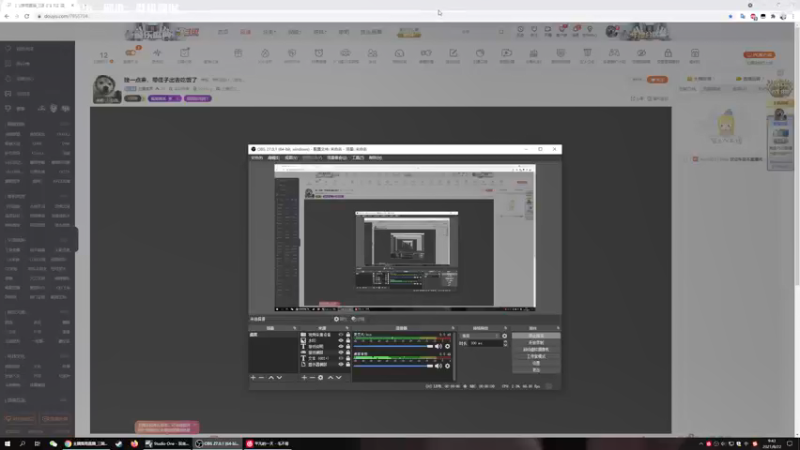Viewport: 800px width, 450px height.
Task: Open 编辑 menu in OBS
Action: 273,158
